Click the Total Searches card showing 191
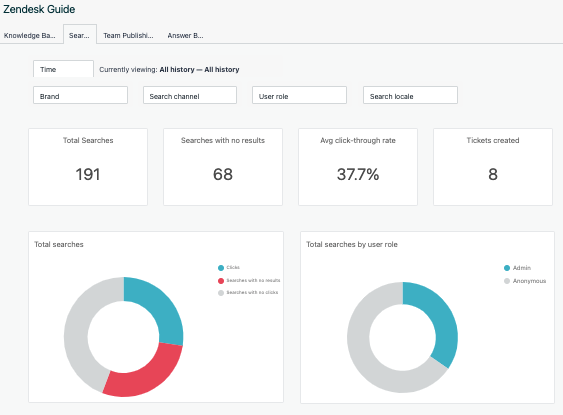563x415 pixels. tap(88, 167)
